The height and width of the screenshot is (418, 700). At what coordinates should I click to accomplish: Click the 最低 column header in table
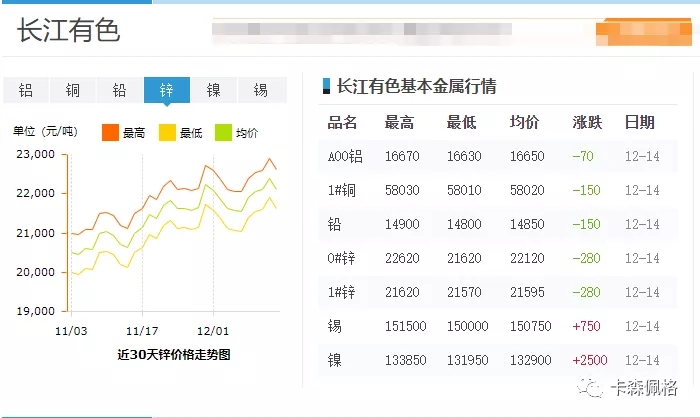pyautogui.click(x=461, y=122)
